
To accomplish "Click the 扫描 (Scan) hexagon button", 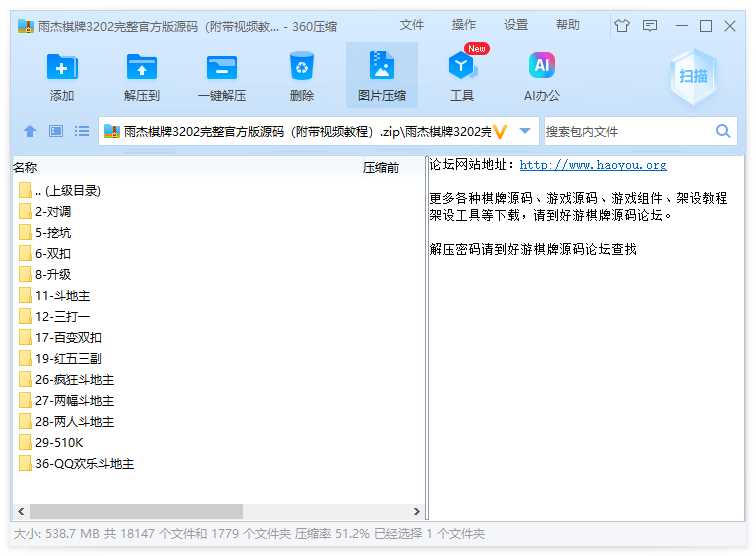I will tap(693, 76).
